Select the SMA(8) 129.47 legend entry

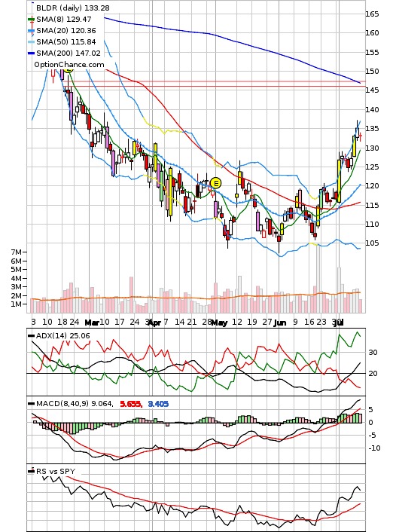(x=64, y=20)
